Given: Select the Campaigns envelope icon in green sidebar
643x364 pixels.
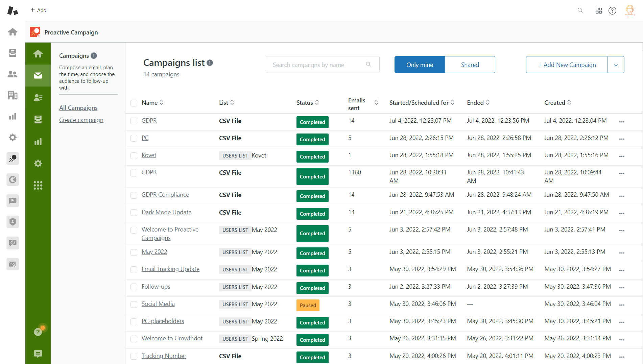Looking at the screenshot, I should coord(38,75).
